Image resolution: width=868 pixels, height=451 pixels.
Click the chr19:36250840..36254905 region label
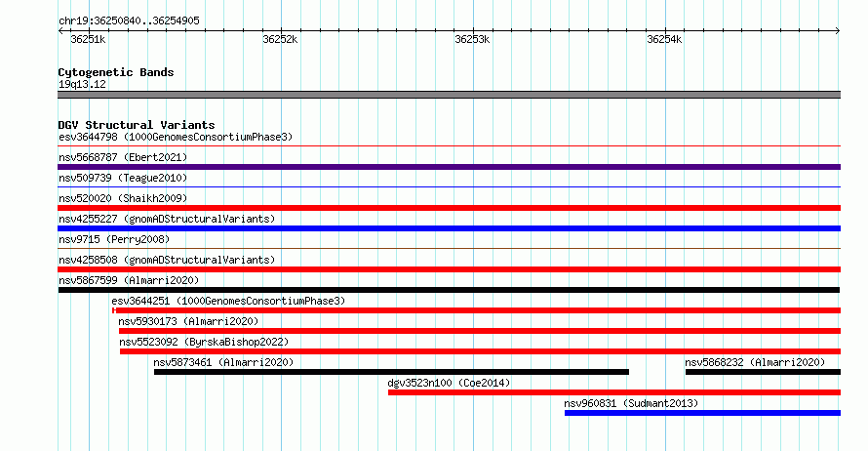point(129,20)
